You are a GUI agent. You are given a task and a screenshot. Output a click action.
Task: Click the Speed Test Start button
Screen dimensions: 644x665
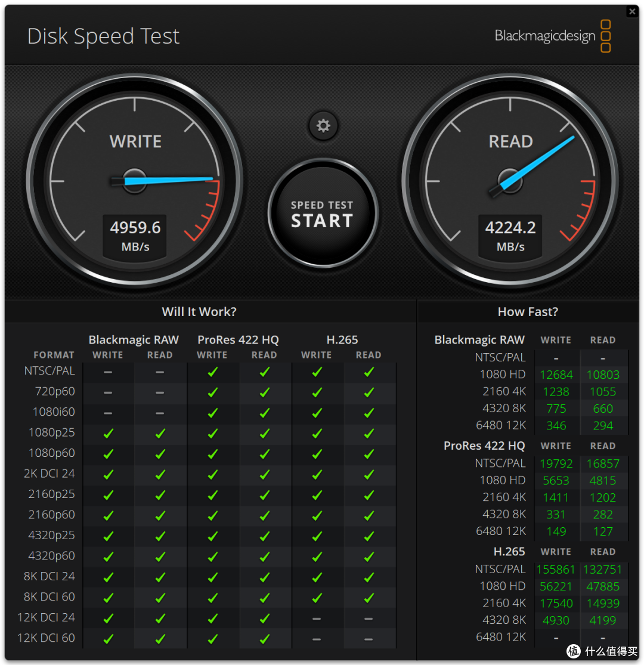tap(323, 214)
